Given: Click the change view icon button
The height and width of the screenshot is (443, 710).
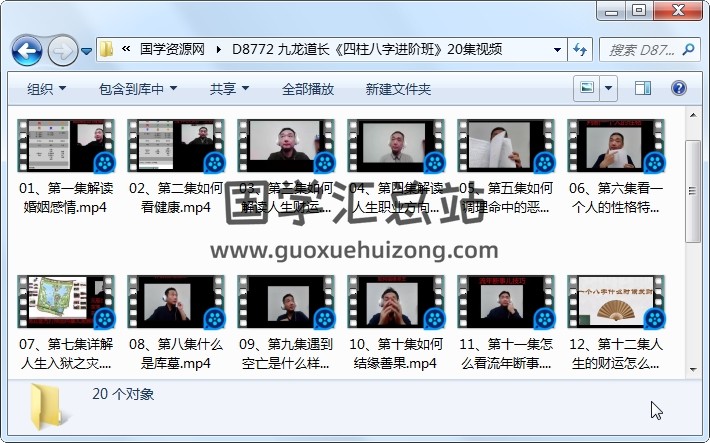Looking at the screenshot, I should point(586,88).
